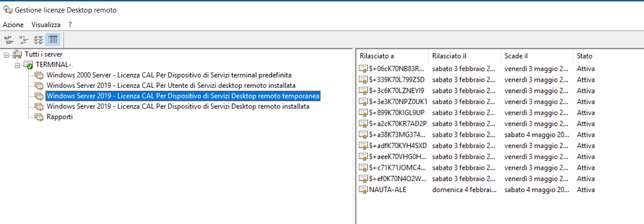The image size is (644, 224).
Task: Select Windows Server 2019 CAL Per Utente installata
Action: pyautogui.click(x=171, y=85)
